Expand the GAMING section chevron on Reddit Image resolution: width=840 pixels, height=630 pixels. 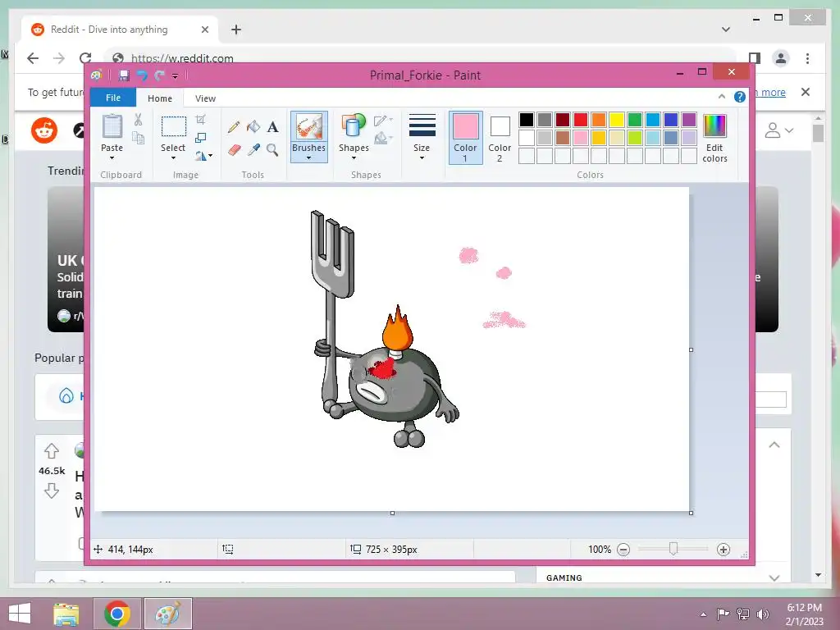pyautogui.click(x=774, y=578)
